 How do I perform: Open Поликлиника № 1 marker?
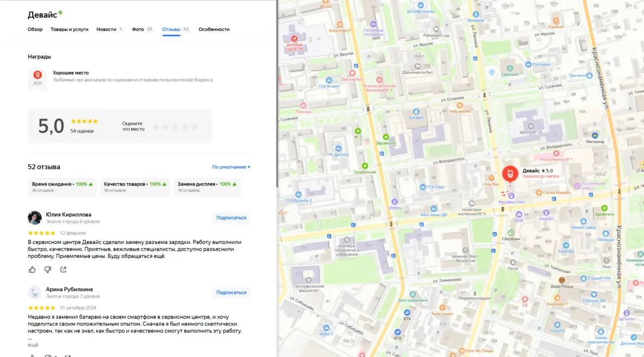click(556, 153)
